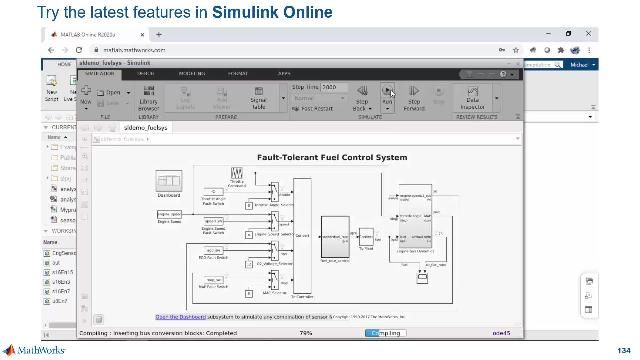Click the scope block below engine model
This screenshot has width=640, height=360.
click(x=422, y=277)
